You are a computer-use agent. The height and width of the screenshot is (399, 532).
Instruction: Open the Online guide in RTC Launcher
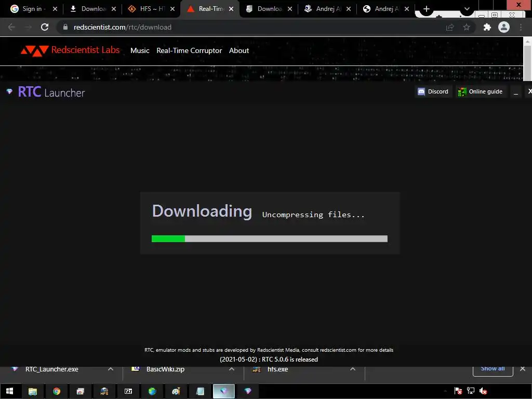click(x=481, y=91)
